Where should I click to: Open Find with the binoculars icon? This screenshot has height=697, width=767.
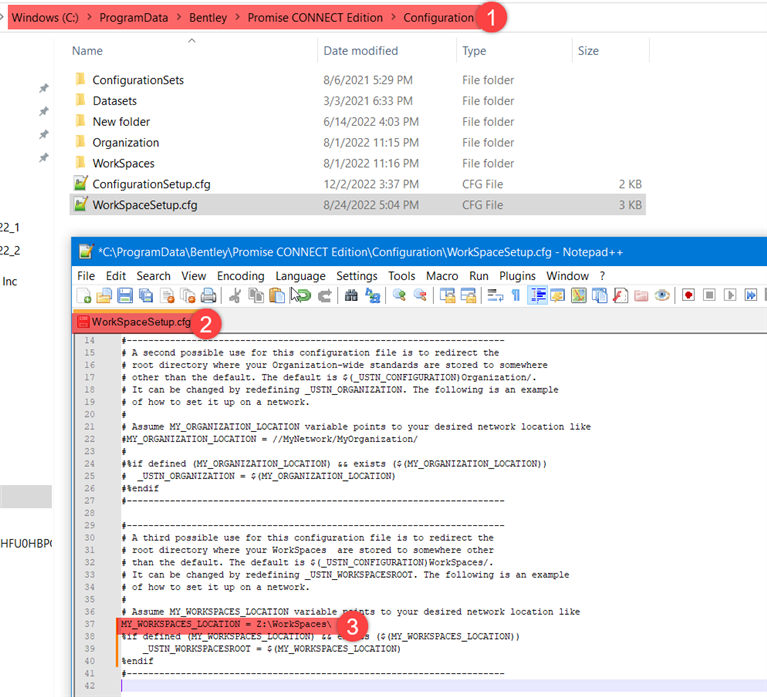click(x=351, y=295)
